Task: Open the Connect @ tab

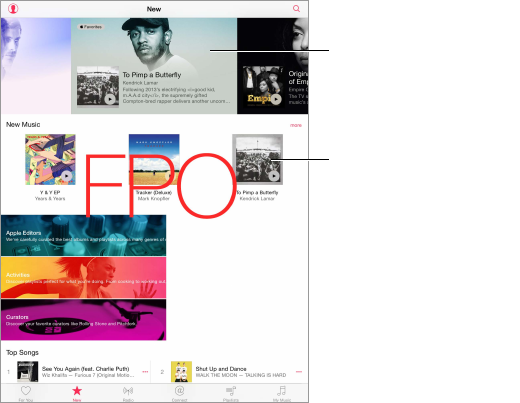Action: click(179, 393)
